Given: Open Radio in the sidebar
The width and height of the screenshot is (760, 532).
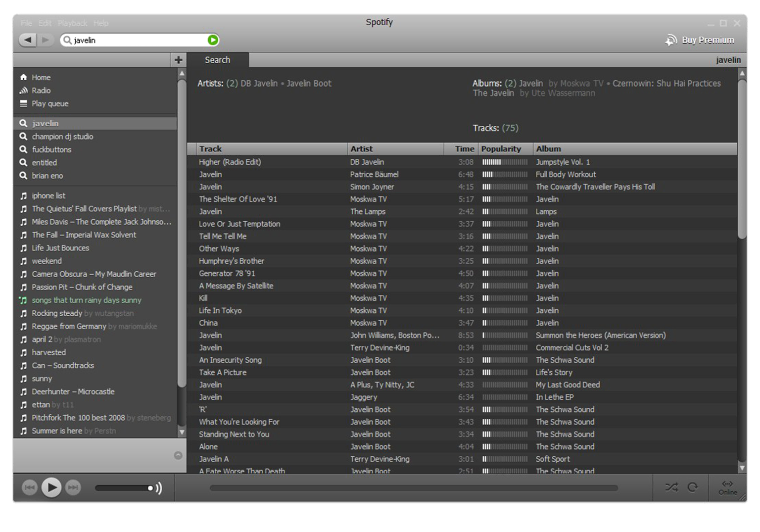Looking at the screenshot, I should pyautogui.click(x=41, y=90).
